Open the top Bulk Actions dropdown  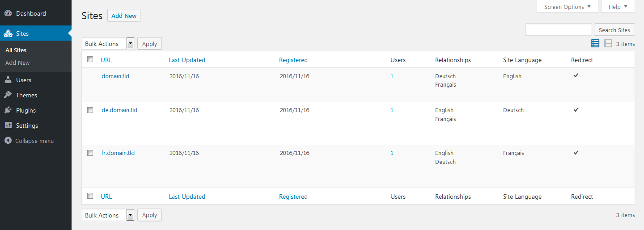click(108, 43)
